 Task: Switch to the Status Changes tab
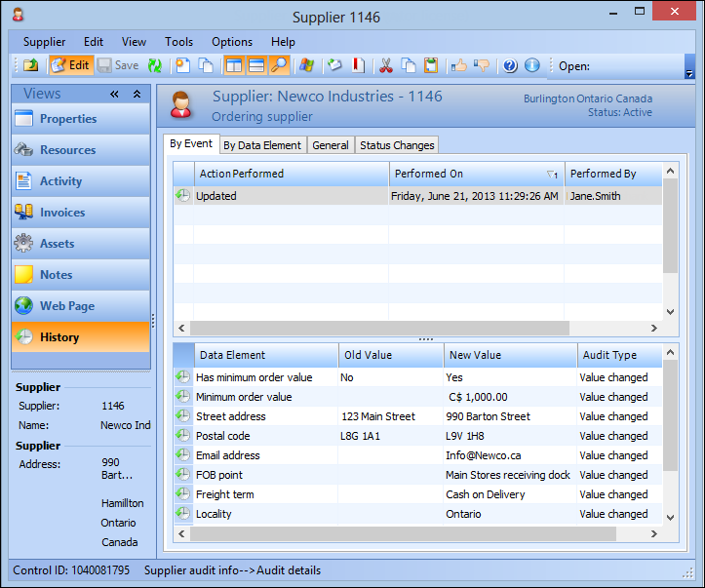[x=396, y=145]
